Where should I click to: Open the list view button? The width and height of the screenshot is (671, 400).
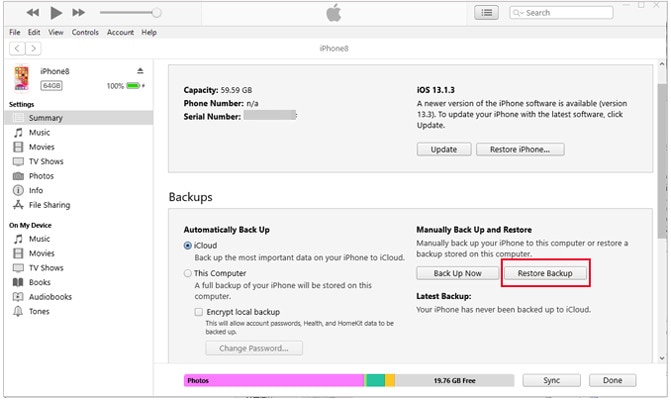click(x=486, y=13)
